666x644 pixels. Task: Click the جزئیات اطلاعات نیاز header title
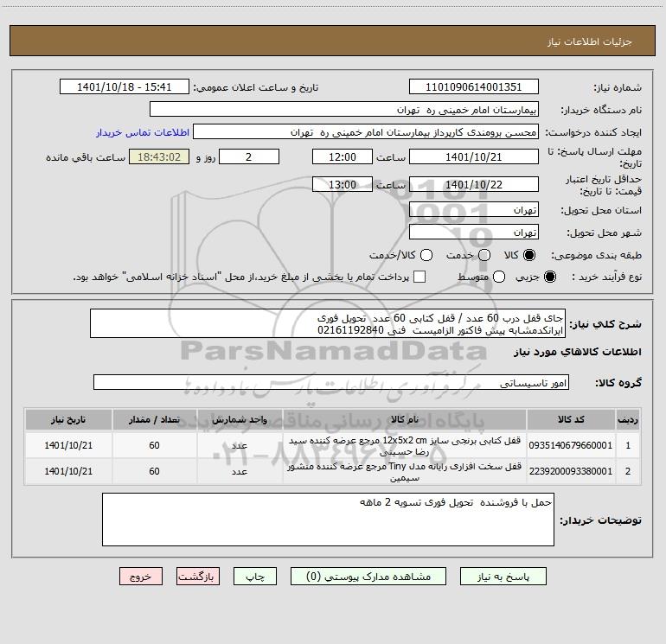[x=590, y=41]
